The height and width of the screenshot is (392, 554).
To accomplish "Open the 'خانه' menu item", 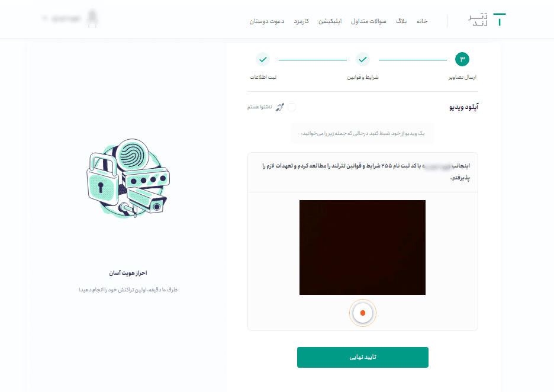I will click(x=422, y=21).
